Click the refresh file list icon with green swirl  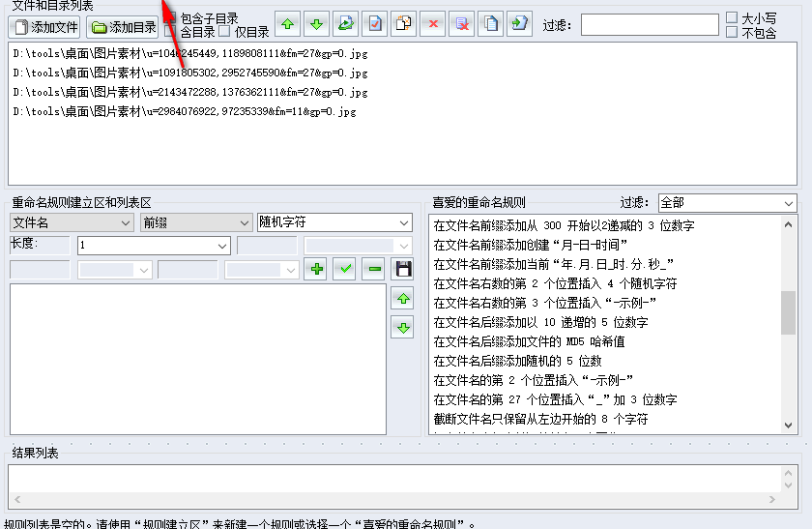click(346, 24)
